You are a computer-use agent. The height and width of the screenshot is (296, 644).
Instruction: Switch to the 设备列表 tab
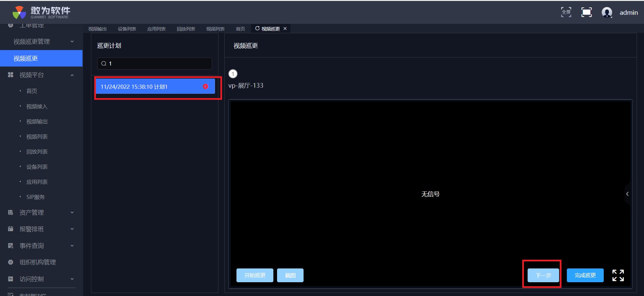127,29
